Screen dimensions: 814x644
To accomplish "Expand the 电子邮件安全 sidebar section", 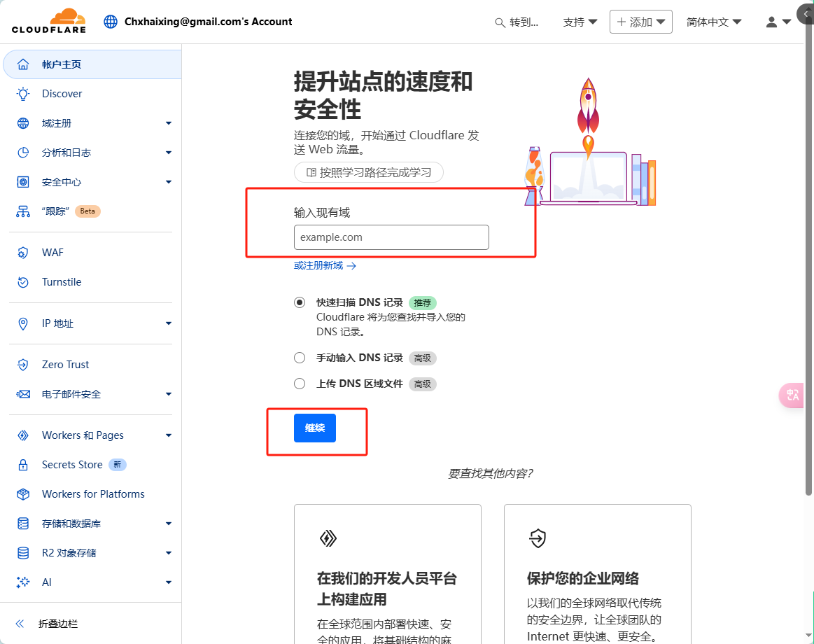I will click(168, 394).
